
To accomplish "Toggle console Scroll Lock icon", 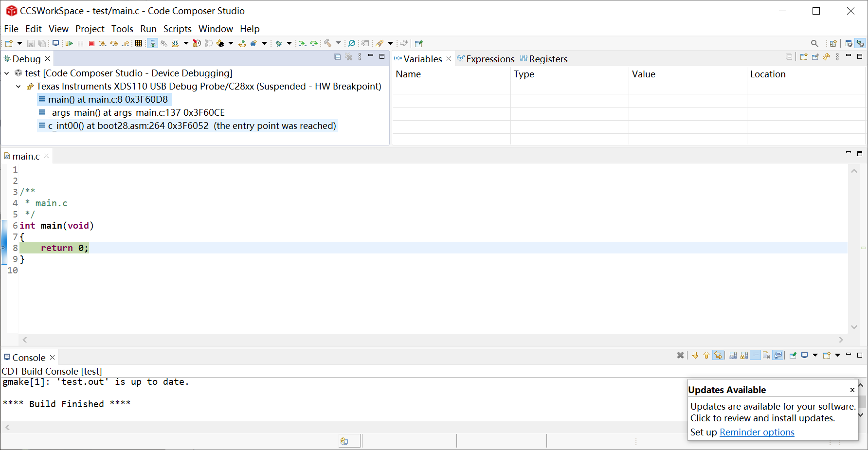I will (744, 355).
